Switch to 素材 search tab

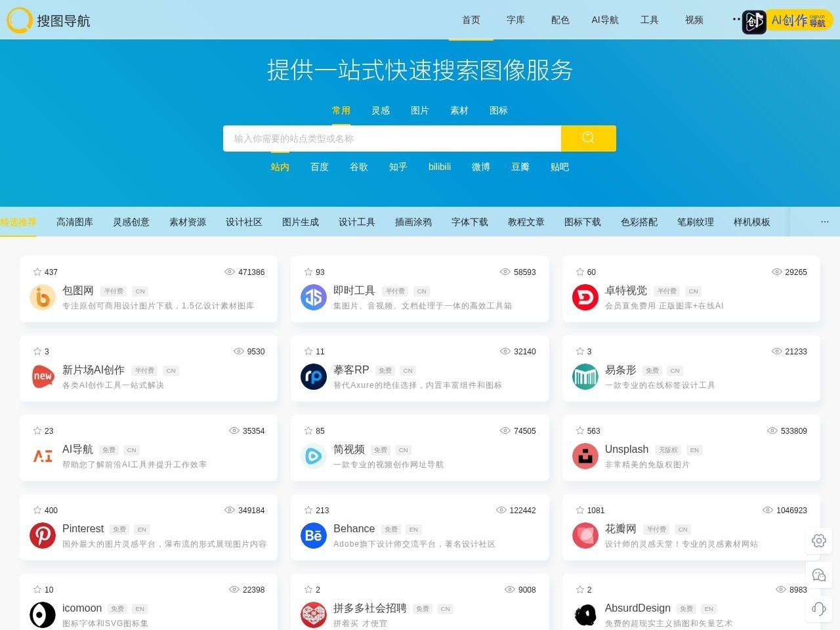tap(459, 110)
